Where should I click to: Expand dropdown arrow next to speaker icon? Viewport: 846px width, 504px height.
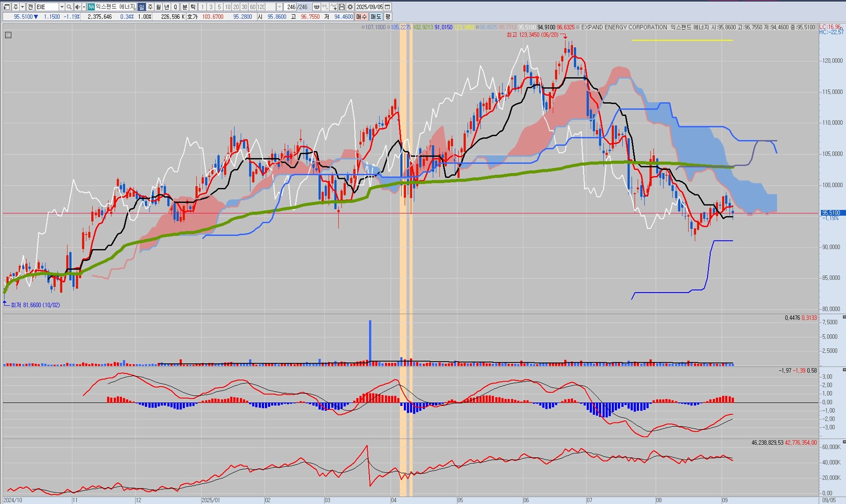(84, 7)
